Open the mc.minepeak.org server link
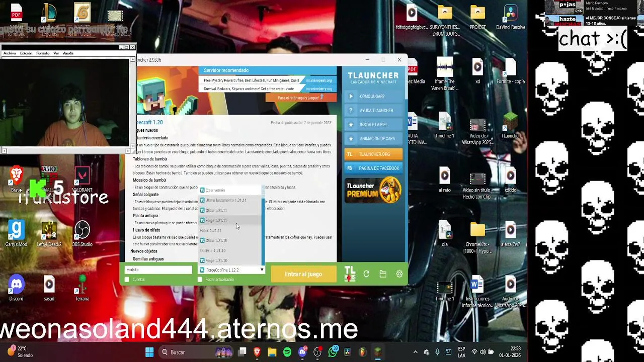Viewport: 644px width, 362px height. 319,80
